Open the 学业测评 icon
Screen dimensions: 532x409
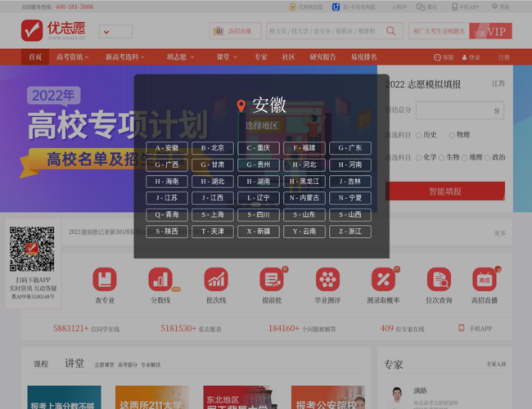[327, 279]
